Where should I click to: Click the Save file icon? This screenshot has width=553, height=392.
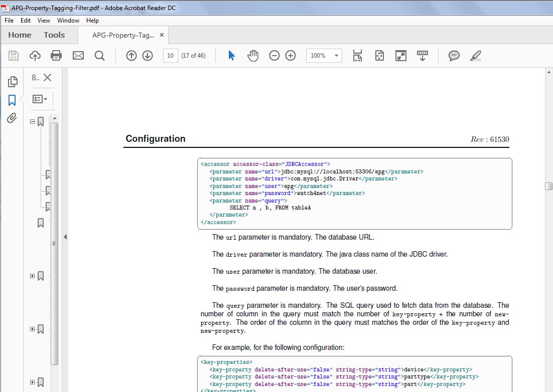pyautogui.click(x=14, y=56)
